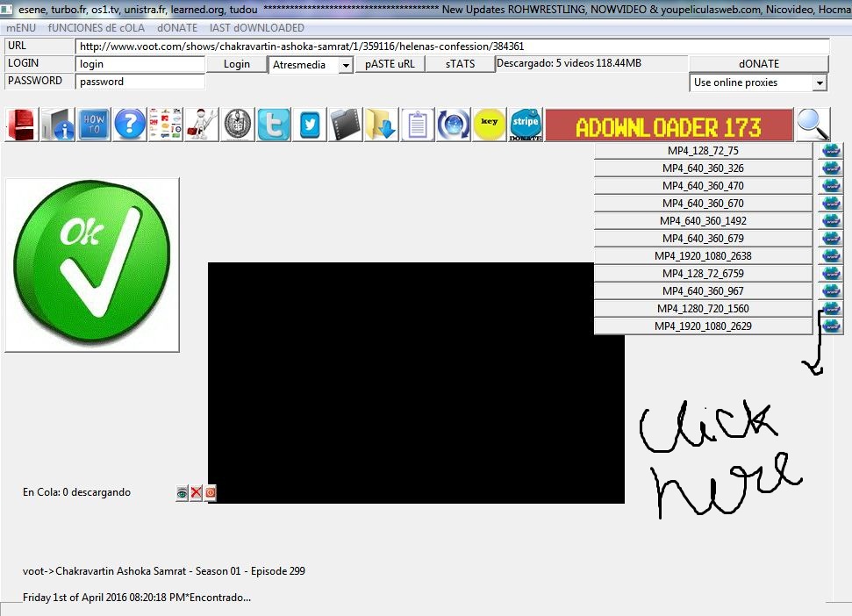
Task: Click web icon beside MP4_640_360_1492
Action: coord(831,220)
